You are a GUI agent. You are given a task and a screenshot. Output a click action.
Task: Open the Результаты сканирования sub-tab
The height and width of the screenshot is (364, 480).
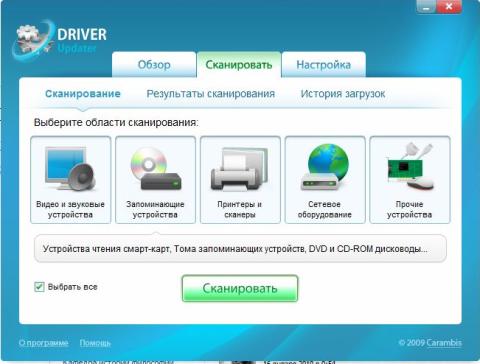(x=211, y=94)
